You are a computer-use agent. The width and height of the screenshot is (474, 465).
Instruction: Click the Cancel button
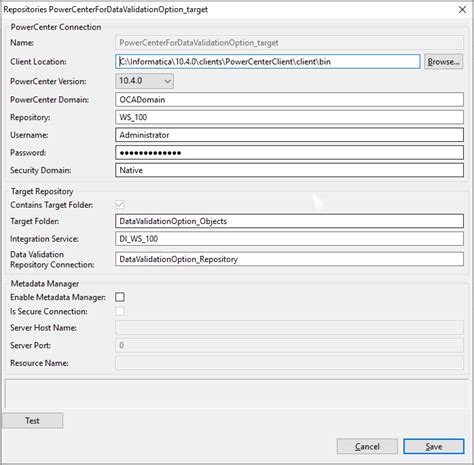367,446
